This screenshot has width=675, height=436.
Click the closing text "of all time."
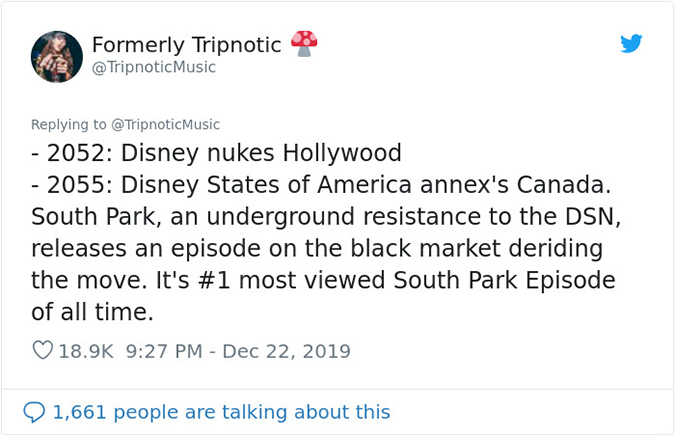click(x=93, y=312)
